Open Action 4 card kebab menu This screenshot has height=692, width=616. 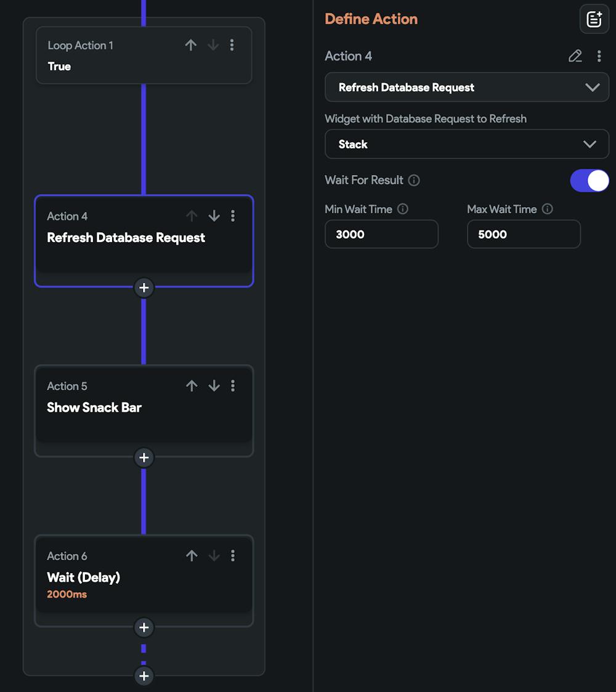point(232,216)
